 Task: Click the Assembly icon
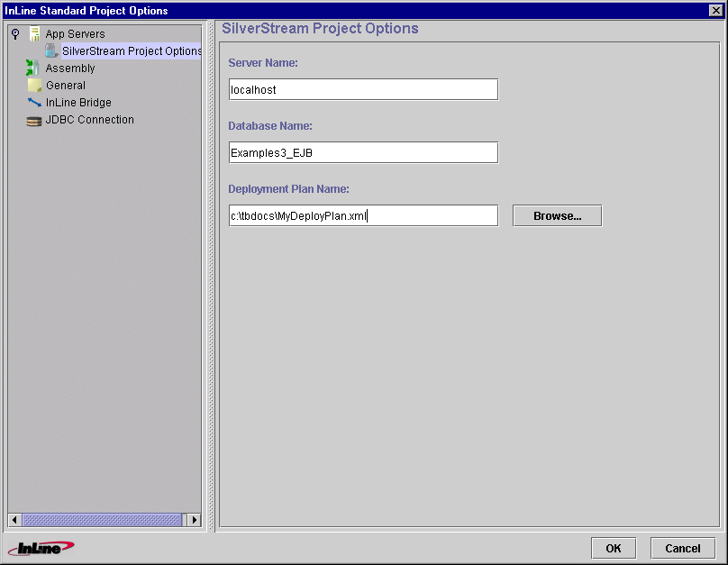pyautogui.click(x=32, y=68)
